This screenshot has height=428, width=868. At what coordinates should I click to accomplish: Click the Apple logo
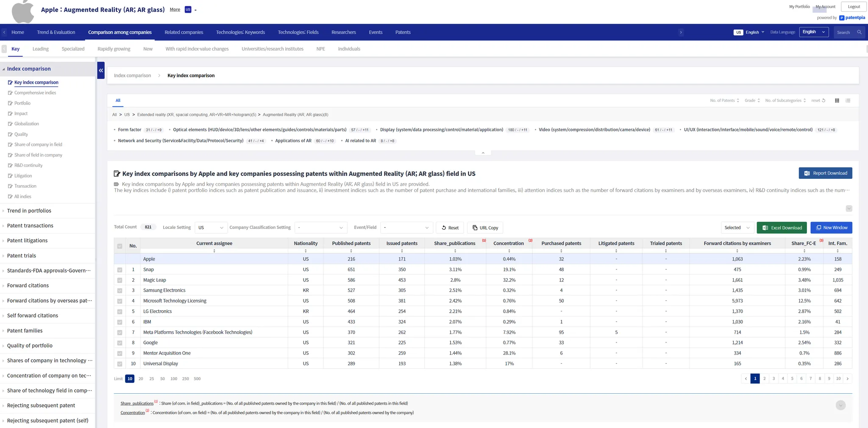pos(23,11)
